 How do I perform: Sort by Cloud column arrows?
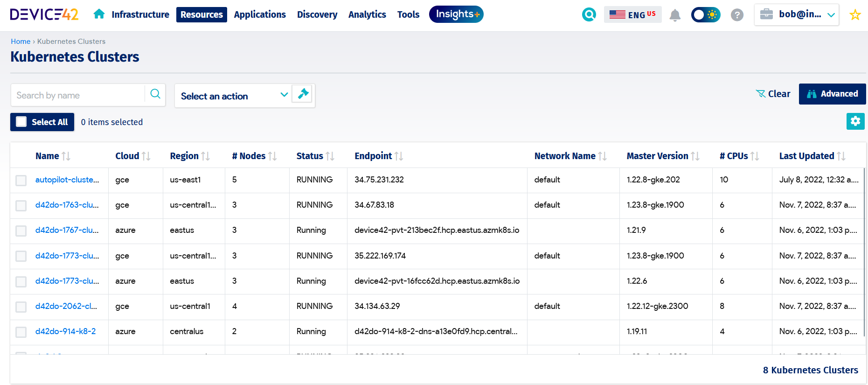[146, 156]
